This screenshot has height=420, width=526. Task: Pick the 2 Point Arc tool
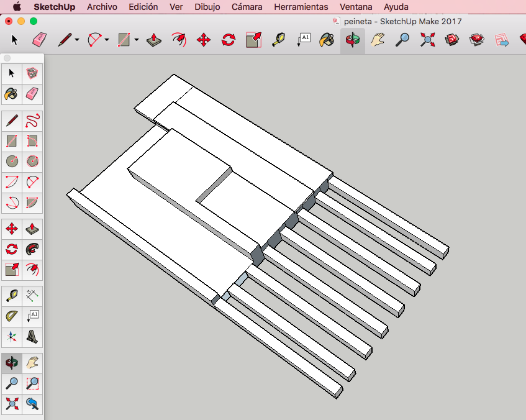point(32,182)
